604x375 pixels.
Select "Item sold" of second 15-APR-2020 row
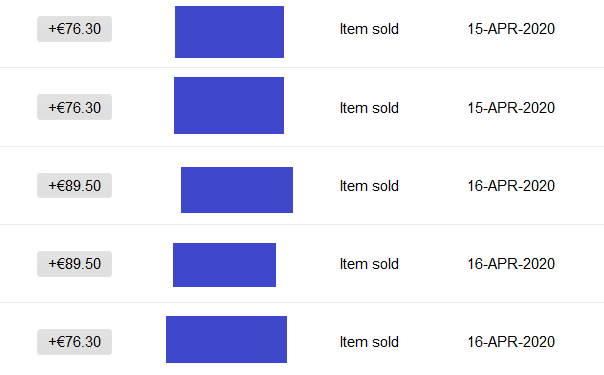(369, 108)
